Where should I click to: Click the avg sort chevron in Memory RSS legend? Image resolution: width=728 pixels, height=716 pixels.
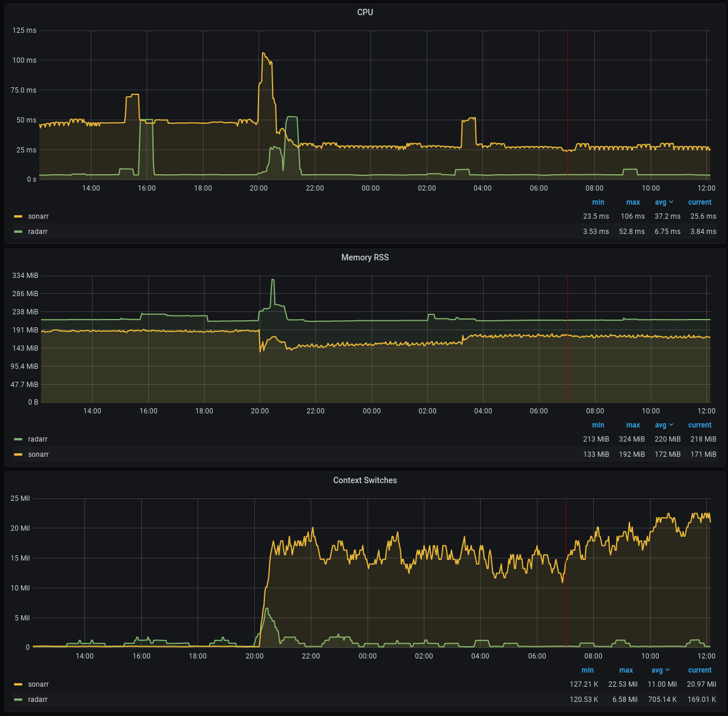(x=671, y=425)
